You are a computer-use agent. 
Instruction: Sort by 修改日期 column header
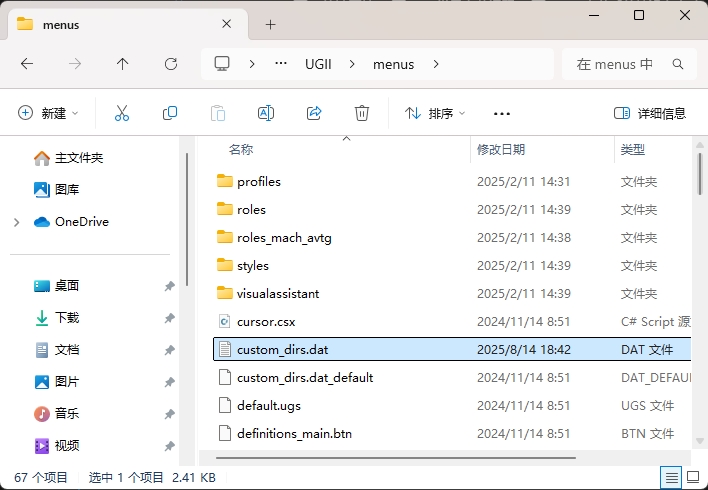501,149
